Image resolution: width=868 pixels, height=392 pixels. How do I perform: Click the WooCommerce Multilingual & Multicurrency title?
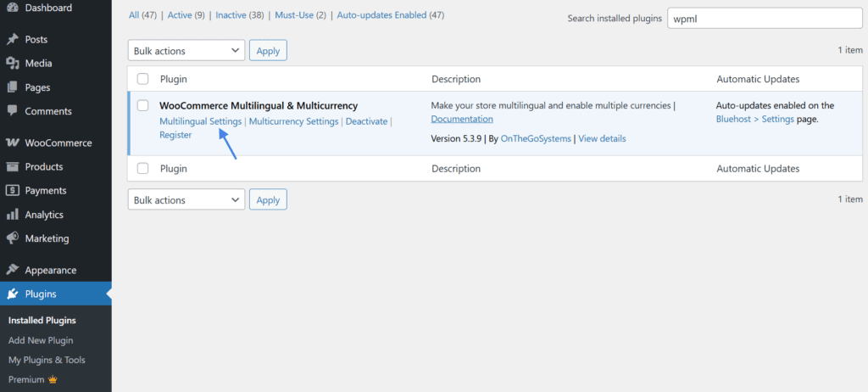point(259,105)
